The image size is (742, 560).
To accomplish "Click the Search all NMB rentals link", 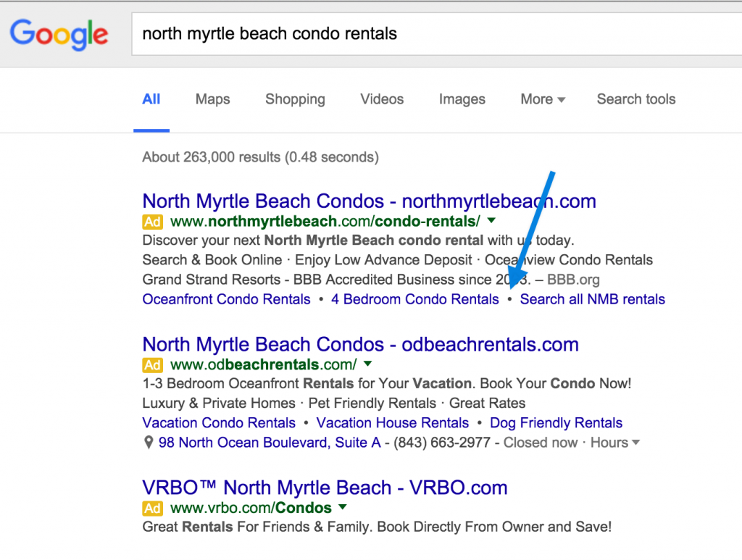I will 592,298.
